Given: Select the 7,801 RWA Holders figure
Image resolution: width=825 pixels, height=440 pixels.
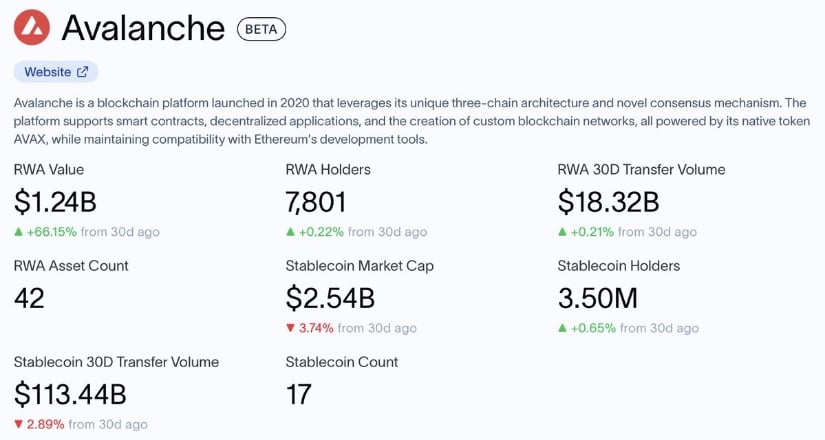Looking at the screenshot, I should tap(316, 202).
